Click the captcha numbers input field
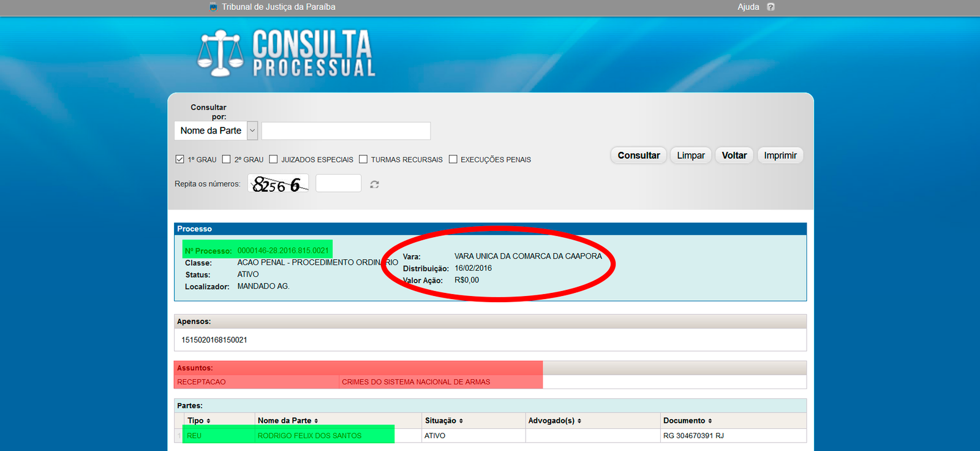 point(338,183)
